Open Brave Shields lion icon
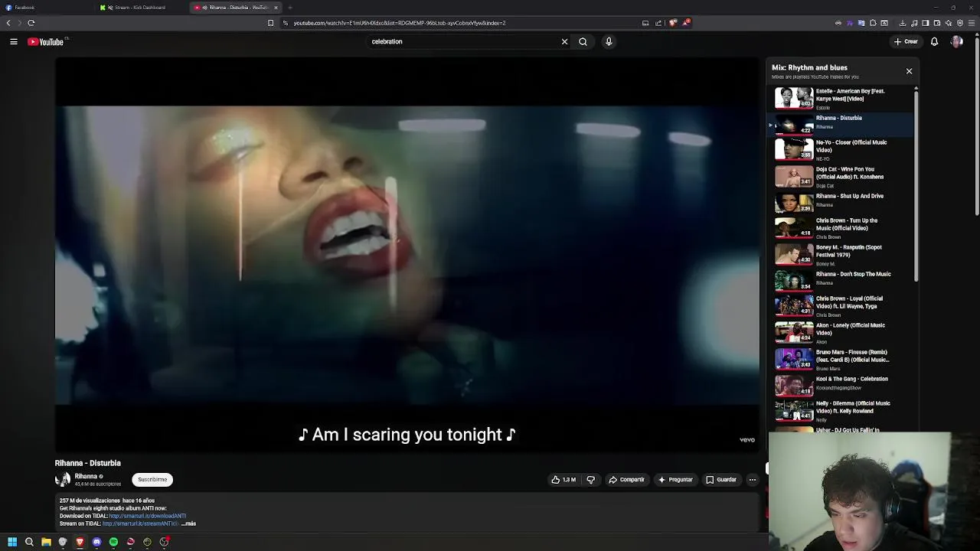The image size is (980, 551). [x=673, y=23]
